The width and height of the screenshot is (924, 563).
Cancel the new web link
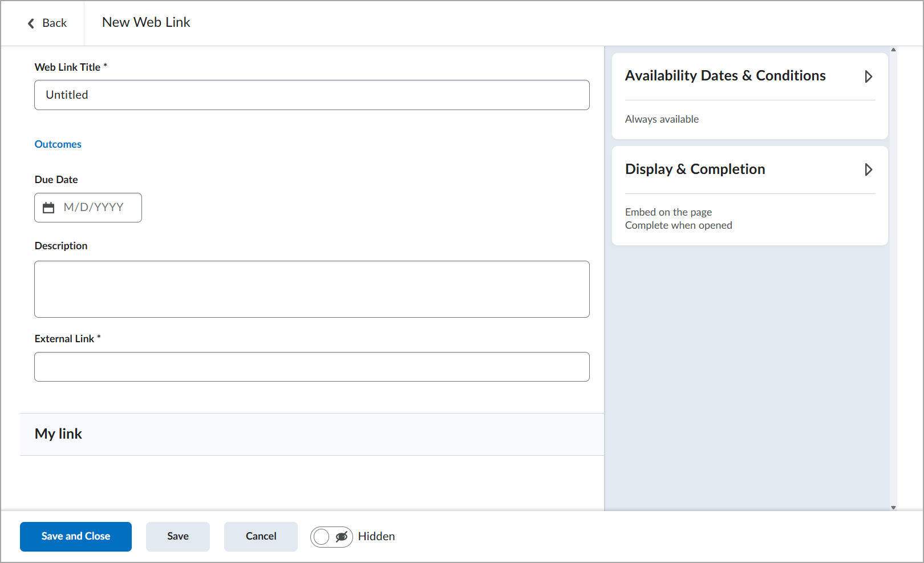[261, 537]
